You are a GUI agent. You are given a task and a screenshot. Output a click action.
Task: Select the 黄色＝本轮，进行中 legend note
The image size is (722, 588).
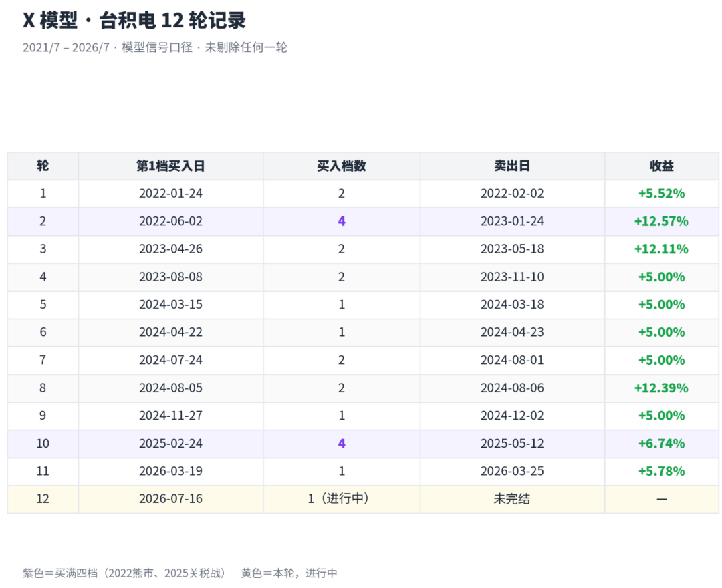click(289, 573)
